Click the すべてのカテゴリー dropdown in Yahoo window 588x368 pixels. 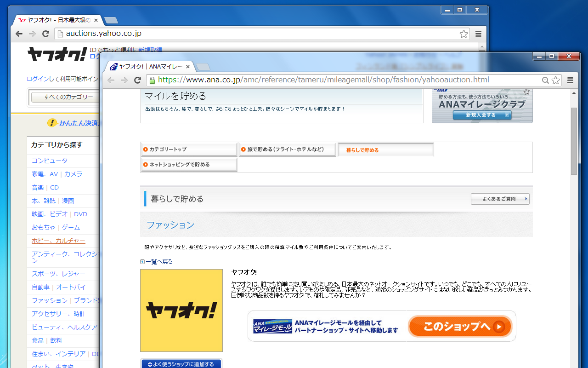(x=65, y=97)
